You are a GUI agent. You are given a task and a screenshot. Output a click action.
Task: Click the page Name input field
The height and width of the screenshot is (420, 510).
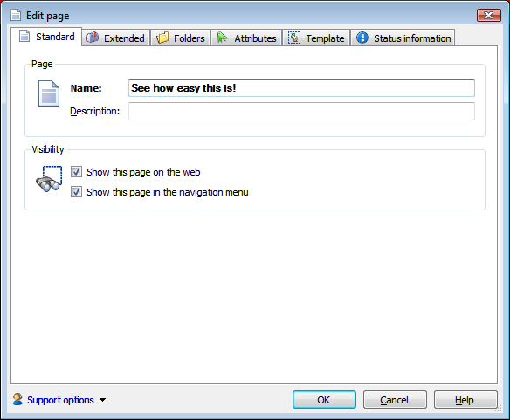click(301, 88)
